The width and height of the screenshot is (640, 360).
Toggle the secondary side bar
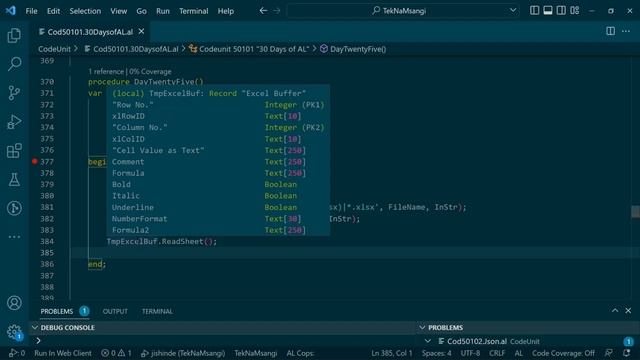[561, 11]
